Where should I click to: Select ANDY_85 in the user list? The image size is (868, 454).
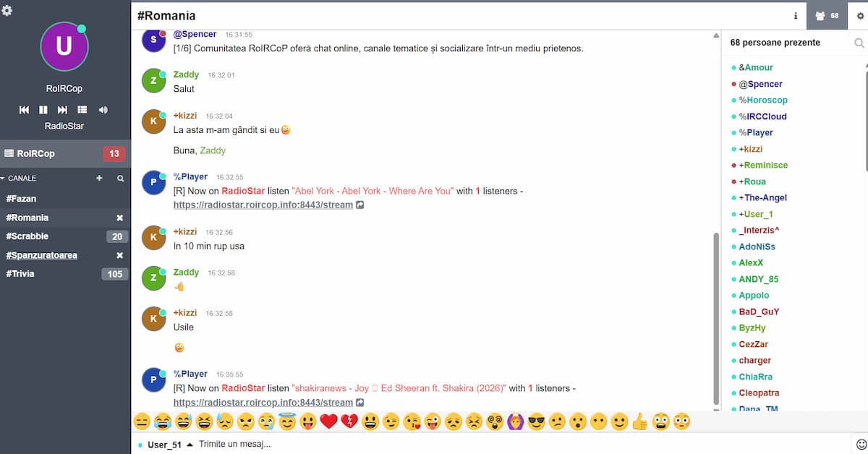[759, 279]
